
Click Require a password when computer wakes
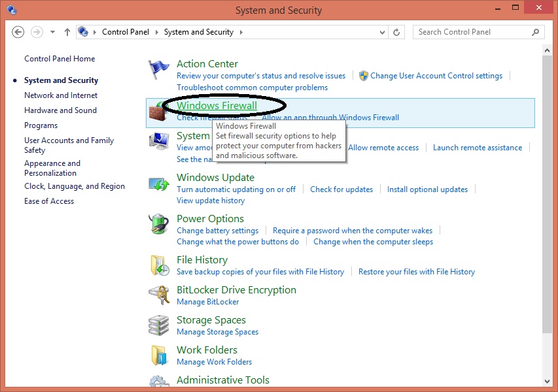(353, 231)
